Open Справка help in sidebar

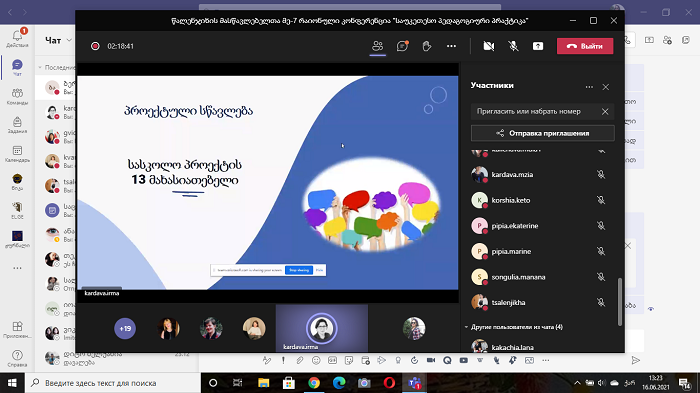[17, 358]
